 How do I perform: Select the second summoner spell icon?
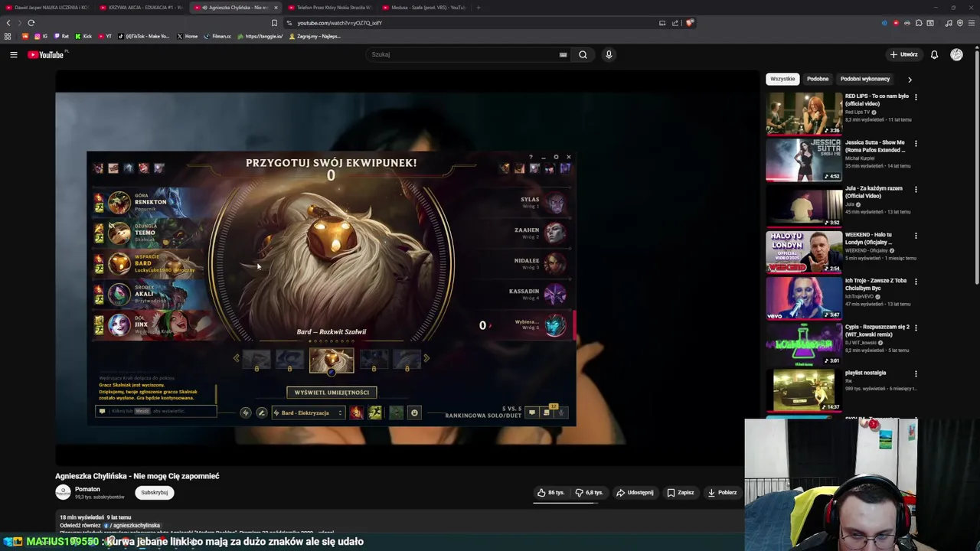click(374, 412)
